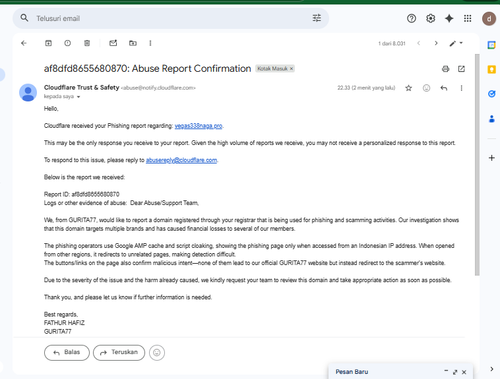Mark the email as unread
This screenshot has height=379, width=500.
[x=113, y=43]
